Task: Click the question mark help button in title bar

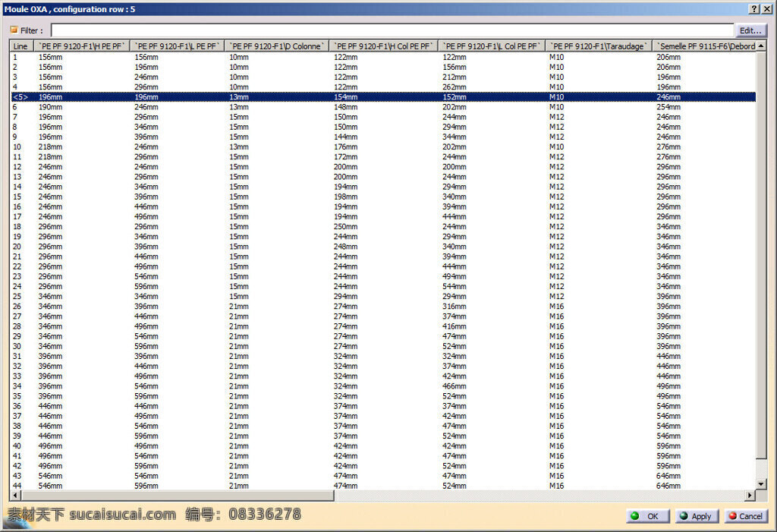Action: click(754, 9)
